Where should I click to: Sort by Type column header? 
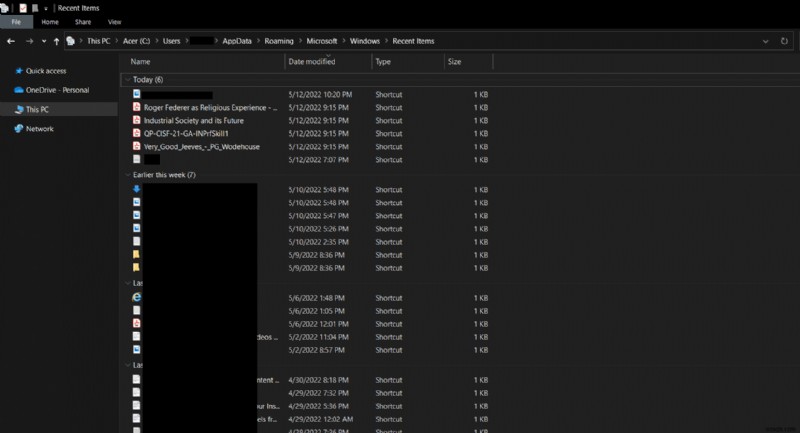tap(383, 62)
